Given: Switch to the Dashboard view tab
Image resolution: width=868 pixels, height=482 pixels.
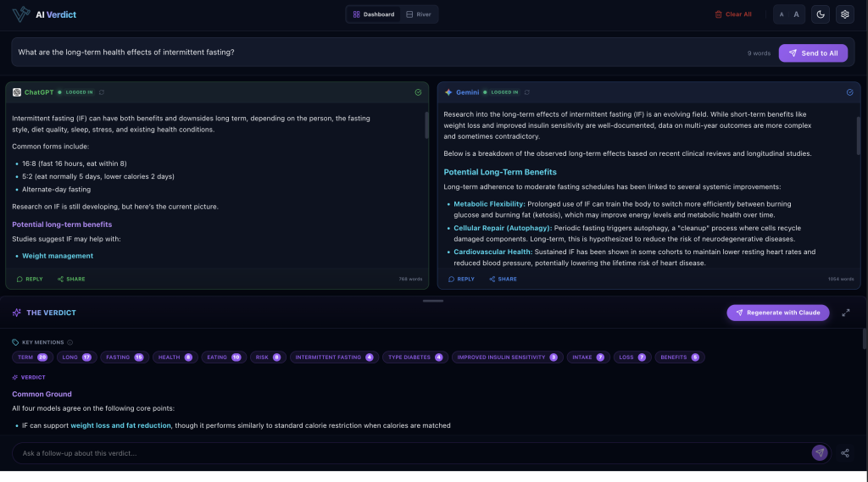Looking at the screenshot, I should 374,14.
